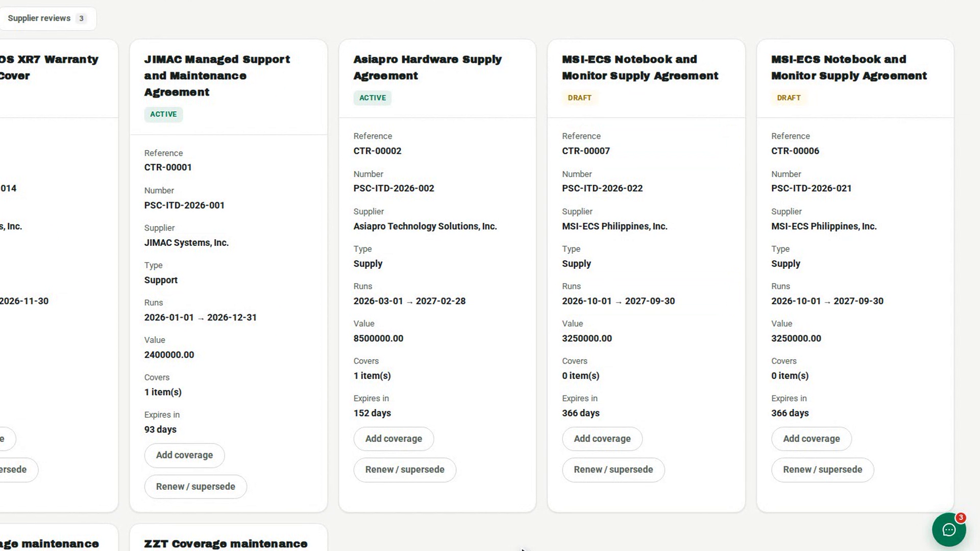Click supplier MSI-ECS Philippines, Inc. on CTR-00007
This screenshot has width=980, height=551.
tap(615, 226)
